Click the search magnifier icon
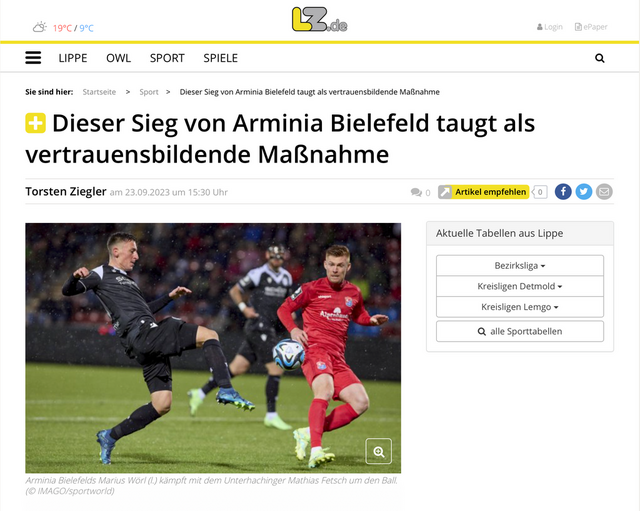Viewport: 640px width, 511px height. click(600, 58)
